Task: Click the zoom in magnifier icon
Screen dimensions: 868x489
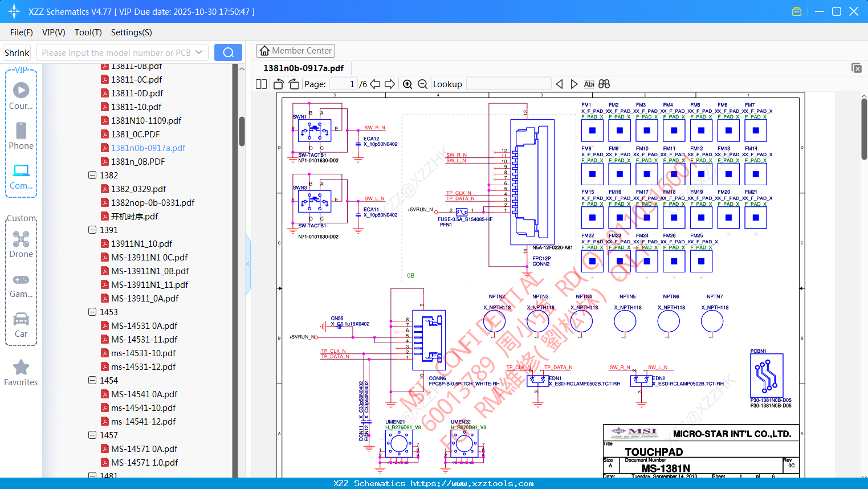Action: tap(407, 84)
